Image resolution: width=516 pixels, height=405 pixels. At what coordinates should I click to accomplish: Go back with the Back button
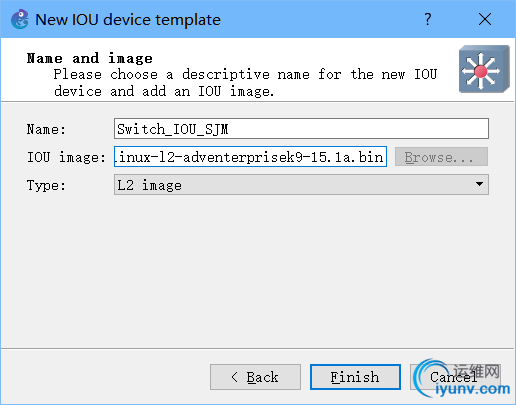coord(255,377)
